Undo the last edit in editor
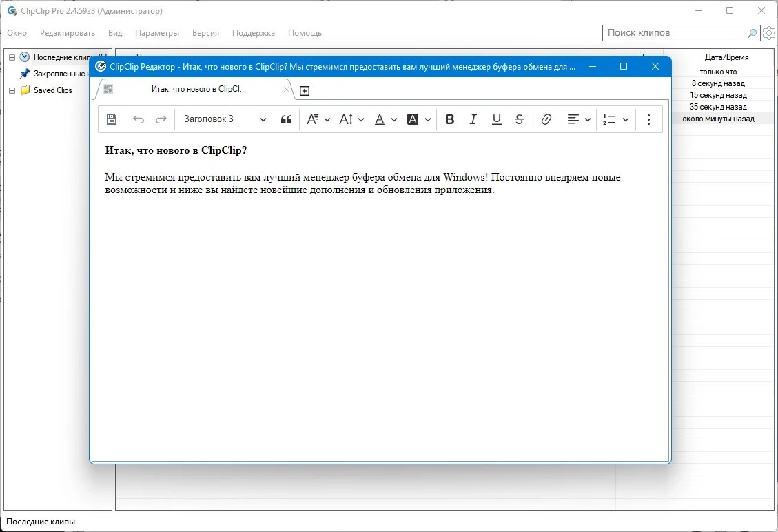 139,119
